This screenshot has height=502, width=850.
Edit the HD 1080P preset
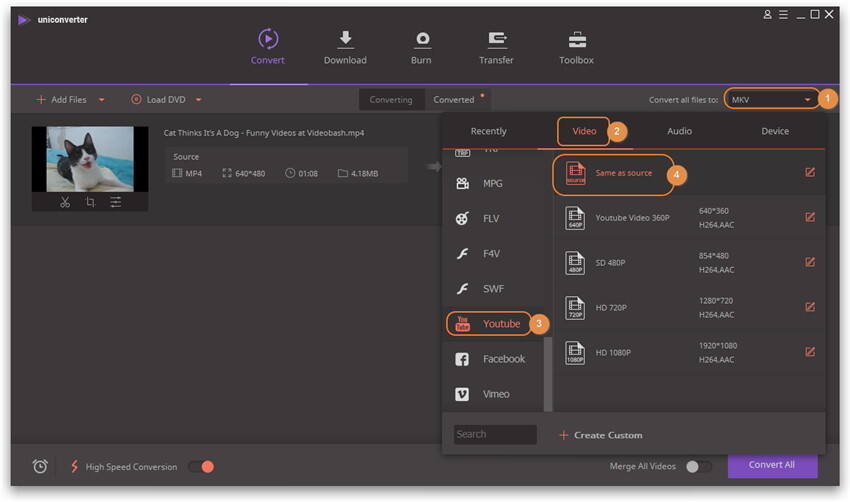[x=810, y=352]
